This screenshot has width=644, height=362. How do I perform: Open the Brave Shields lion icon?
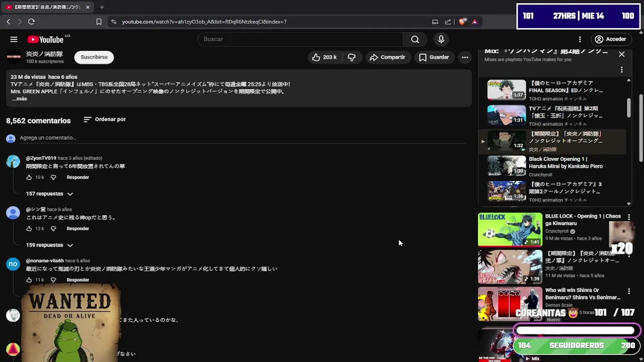[x=462, y=22]
